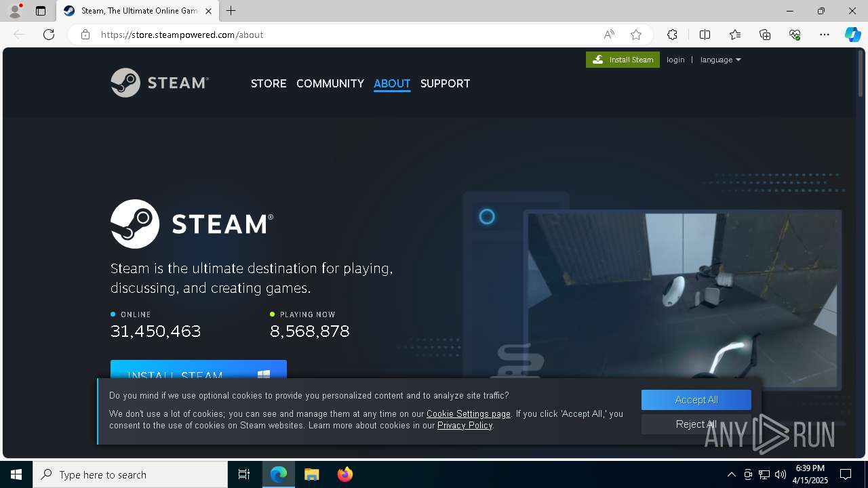Open the Collections icon
Viewport: 868px width, 488px height.
tap(765, 35)
